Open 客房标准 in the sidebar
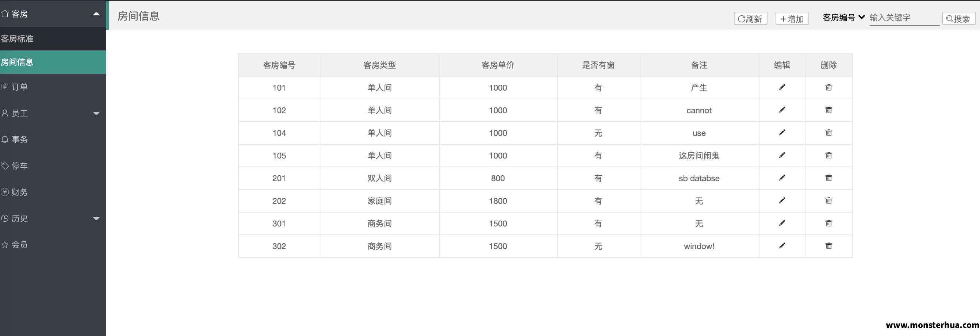The height and width of the screenshot is (336, 980). tap(53, 39)
